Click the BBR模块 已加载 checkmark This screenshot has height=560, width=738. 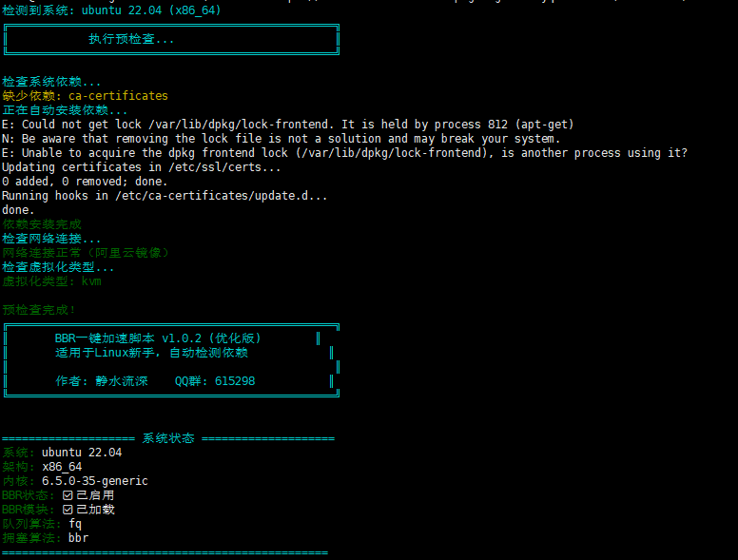pos(68,510)
